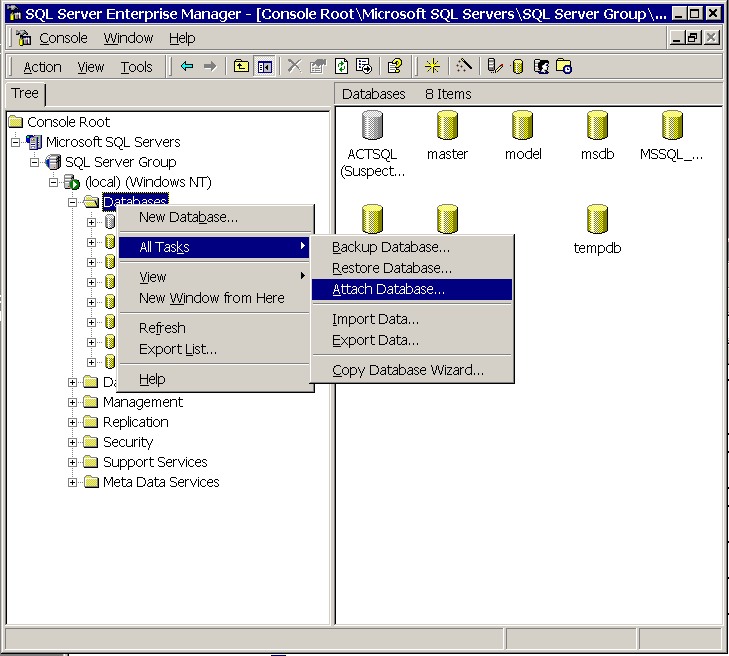Click the Run a Wizard wand icon
The image size is (729, 656).
463,66
